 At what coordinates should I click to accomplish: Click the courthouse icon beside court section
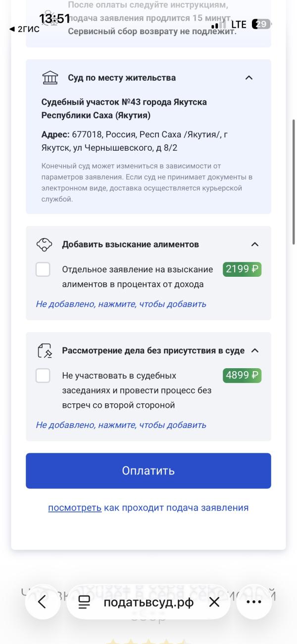[49, 78]
